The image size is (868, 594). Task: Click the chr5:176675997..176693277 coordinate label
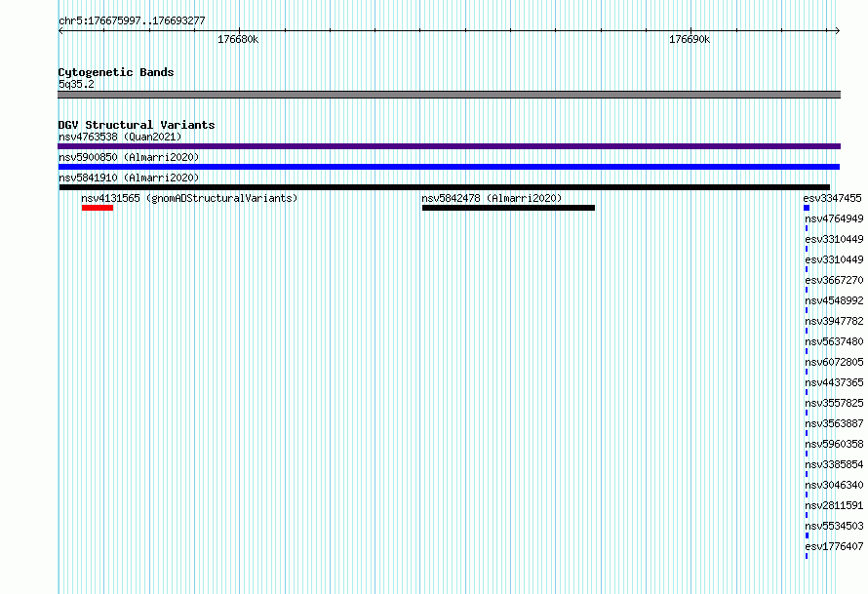pyautogui.click(x=132, y=20)
